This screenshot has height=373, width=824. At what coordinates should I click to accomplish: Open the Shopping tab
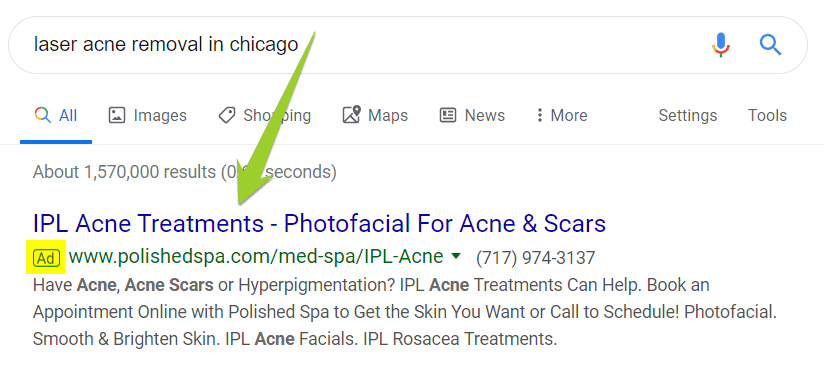click(264, 116)
